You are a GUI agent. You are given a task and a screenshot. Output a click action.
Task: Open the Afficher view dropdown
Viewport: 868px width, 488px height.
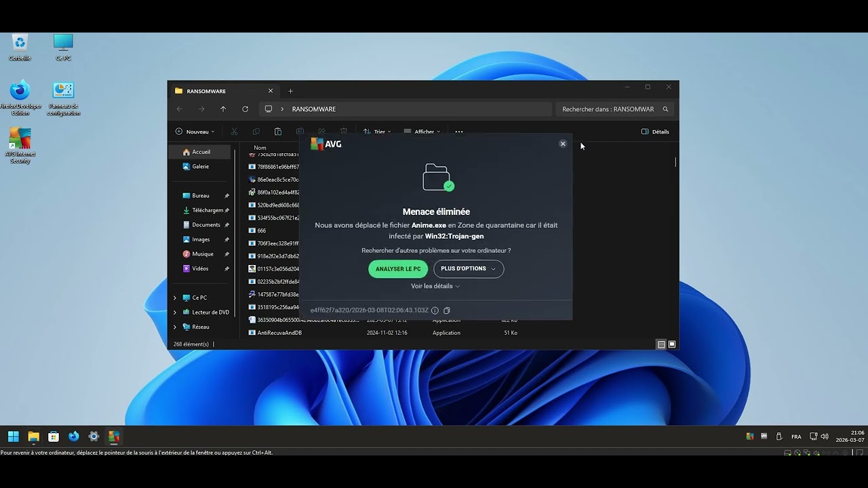[x=422, y=131]
